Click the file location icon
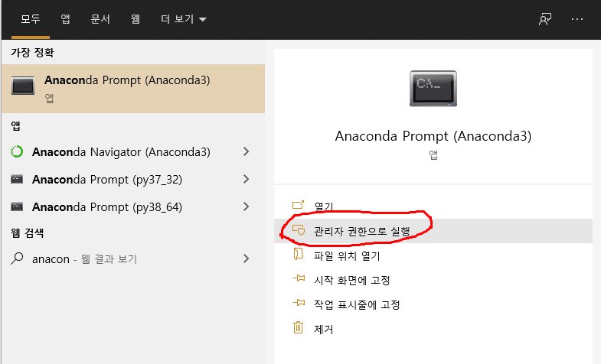This screenshot has width=601, height=364. (x=298, y=254)
